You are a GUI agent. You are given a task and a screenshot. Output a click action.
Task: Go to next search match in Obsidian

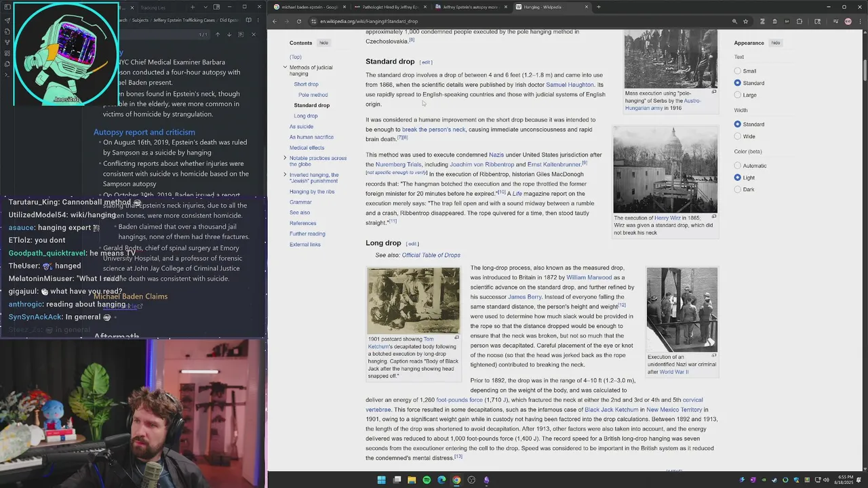pos(229,35)
